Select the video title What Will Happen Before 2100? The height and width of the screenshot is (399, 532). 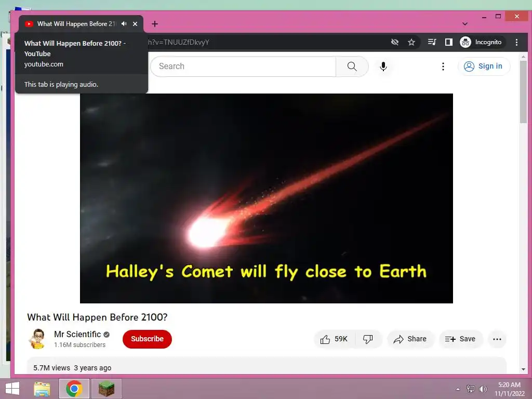point(97,317)
